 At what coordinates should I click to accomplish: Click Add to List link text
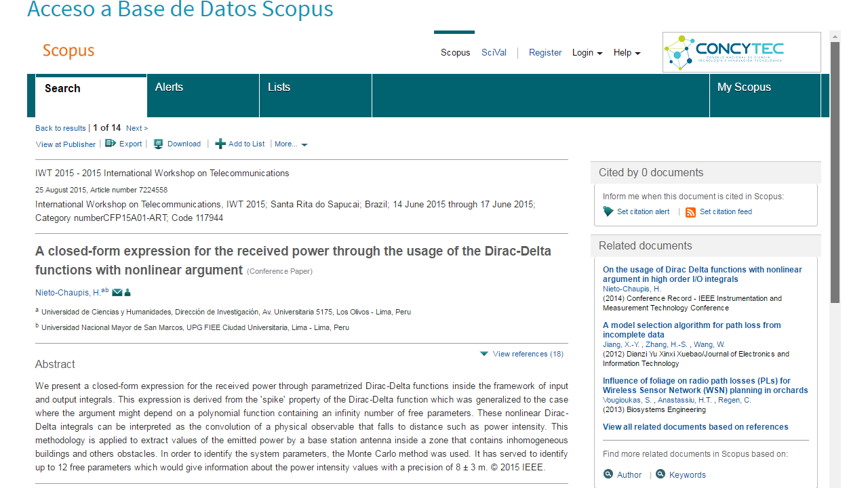[x=247, y=144]
